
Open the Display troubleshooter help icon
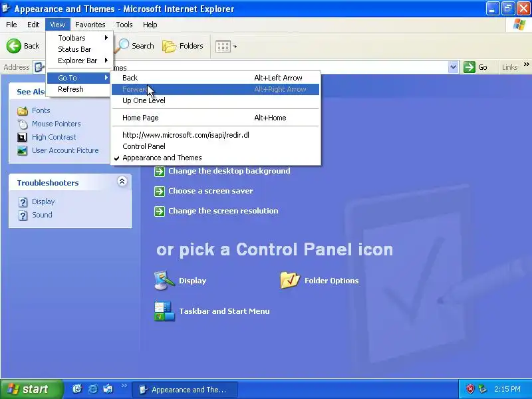click(x=23, y=202)
